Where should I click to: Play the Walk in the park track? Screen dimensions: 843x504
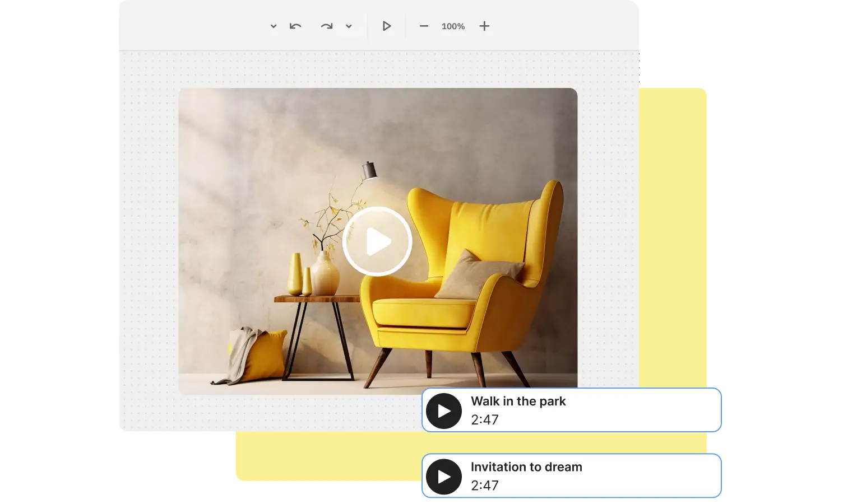[443, 410]
